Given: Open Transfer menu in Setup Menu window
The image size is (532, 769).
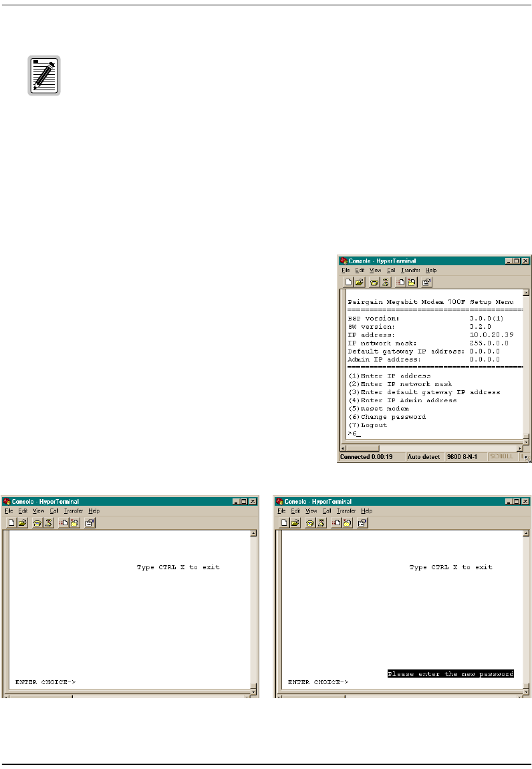Looking at the screenshot, I should tap(410, 270).
